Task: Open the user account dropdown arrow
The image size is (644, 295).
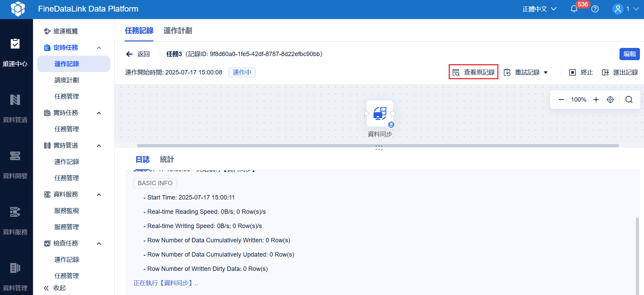Action: coord(636,9)
